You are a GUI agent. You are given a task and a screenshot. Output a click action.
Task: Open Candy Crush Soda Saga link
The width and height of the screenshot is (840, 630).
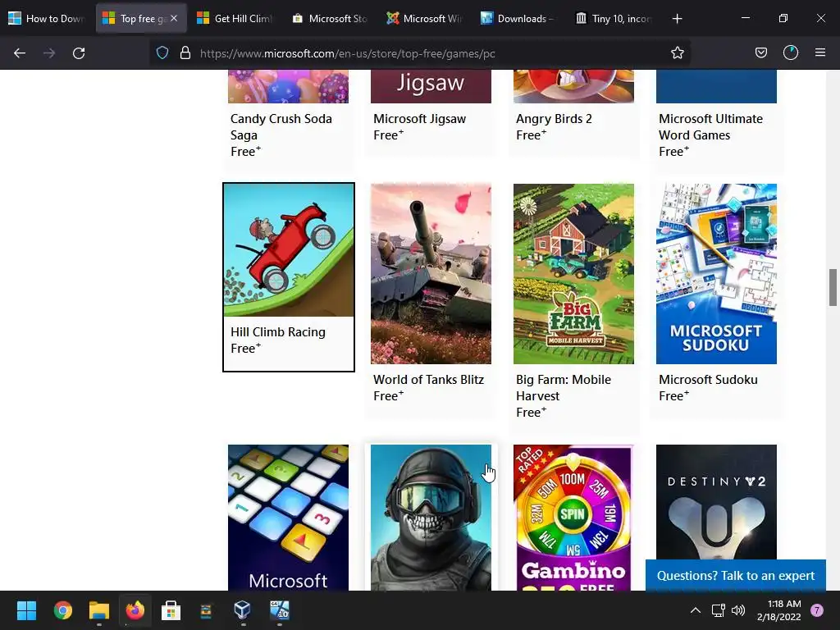pyautogui.click(x=281, y=126)
